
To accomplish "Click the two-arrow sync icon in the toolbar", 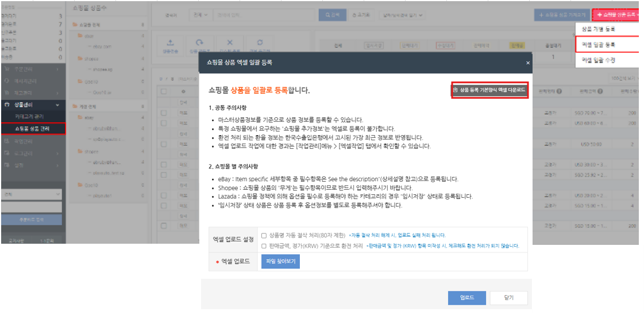I will [260, 43].
